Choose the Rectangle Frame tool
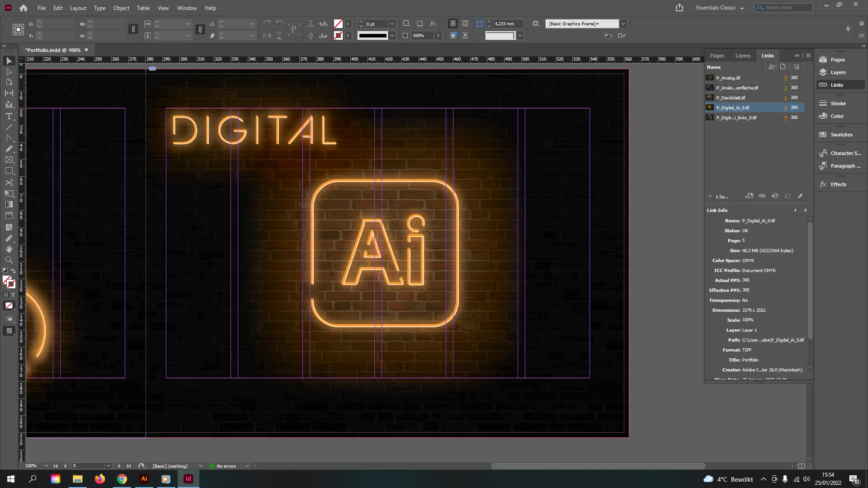This screenshot has width=868, height=488. [9, 160]
